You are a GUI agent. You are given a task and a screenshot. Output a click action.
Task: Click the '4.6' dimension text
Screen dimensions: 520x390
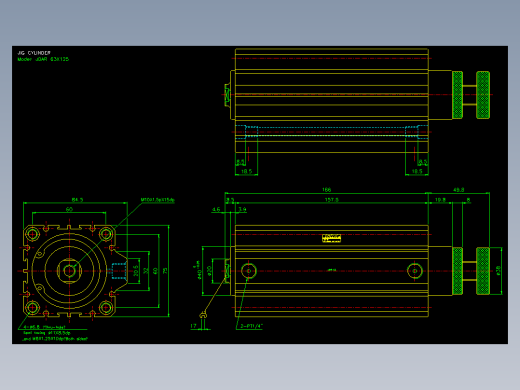click(216, 210)
